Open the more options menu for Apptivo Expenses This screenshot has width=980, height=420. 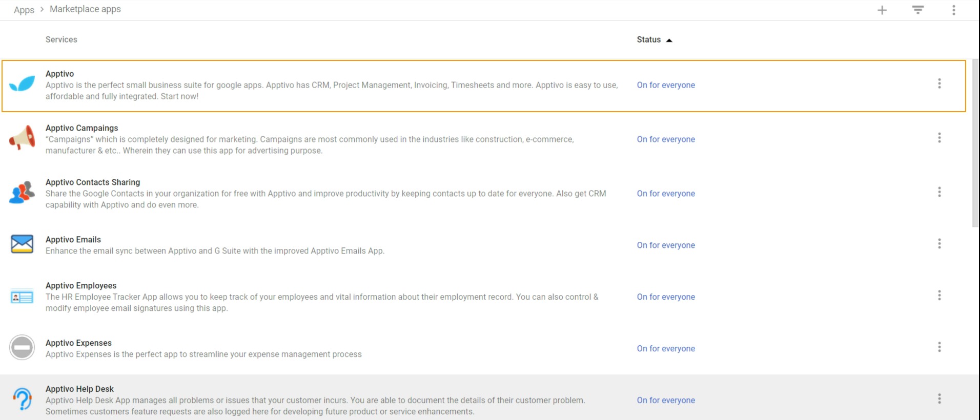click(x=939, y=347)
